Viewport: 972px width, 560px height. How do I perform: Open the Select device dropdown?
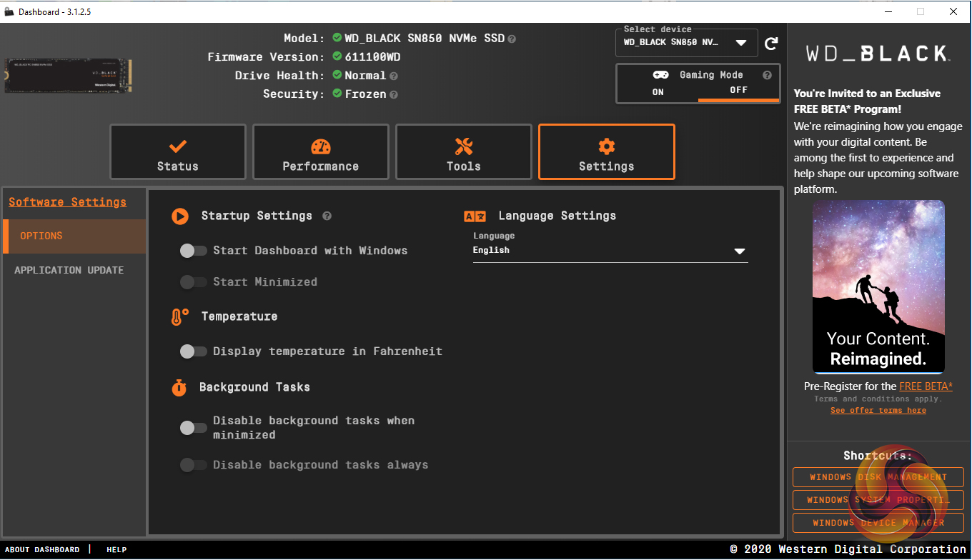pos(686,42)
